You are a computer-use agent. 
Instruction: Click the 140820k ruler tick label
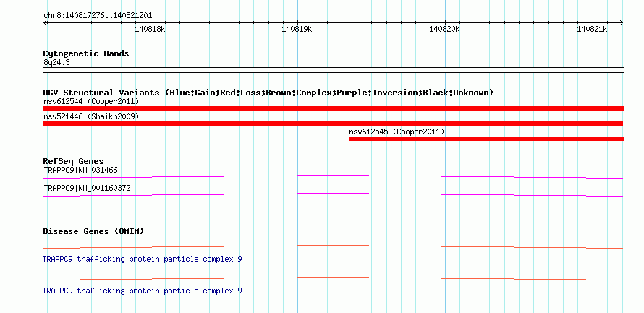click(x=444, y=30)
